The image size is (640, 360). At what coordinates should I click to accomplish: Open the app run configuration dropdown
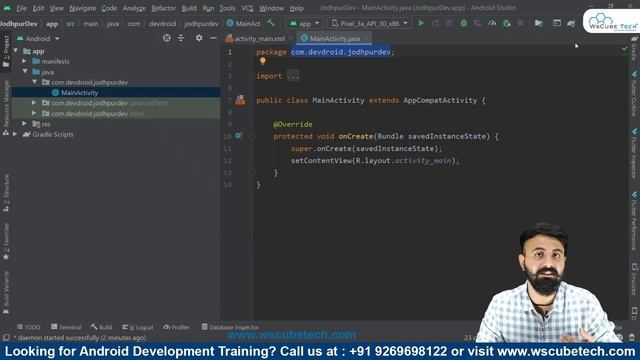(x=304, y=24)
